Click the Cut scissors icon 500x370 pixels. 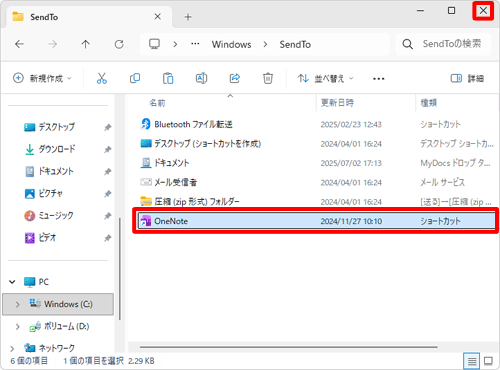click(102, 79)
